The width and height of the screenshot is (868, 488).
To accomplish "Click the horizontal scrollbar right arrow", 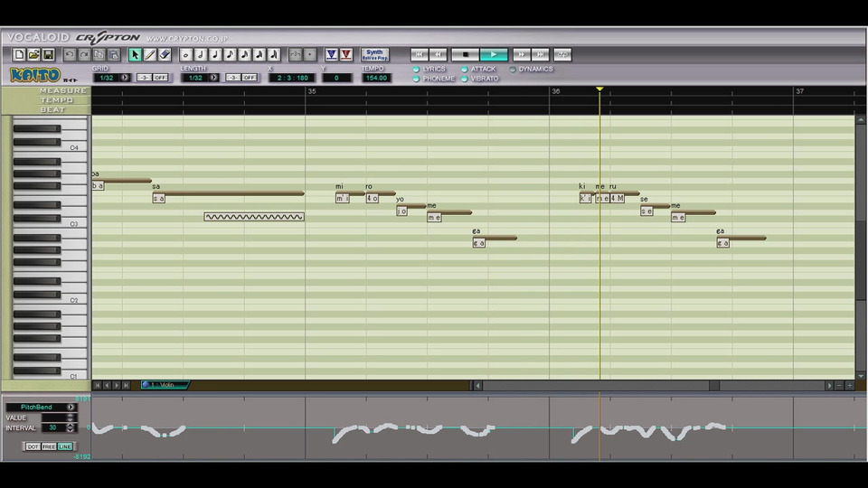I will click(829, 386).
